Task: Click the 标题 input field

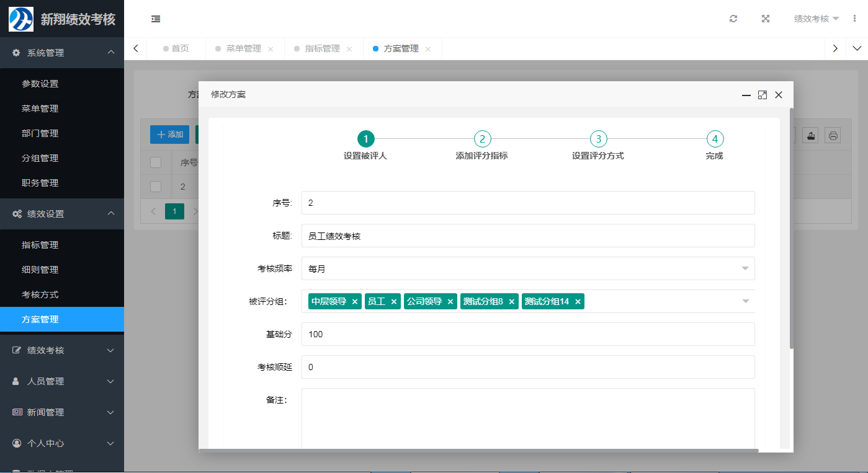Action: (x=527, y=236)
